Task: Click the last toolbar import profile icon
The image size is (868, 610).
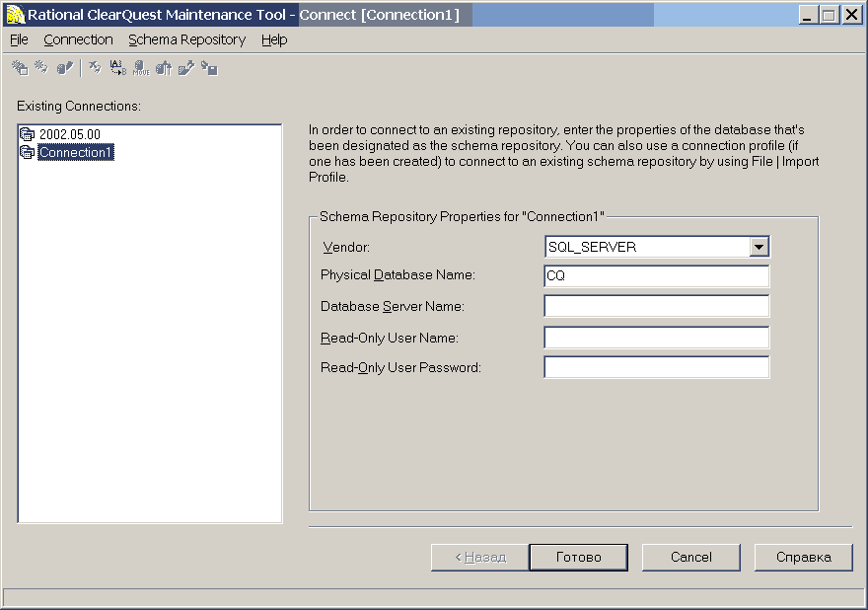Action: click(x=209, y=68)
